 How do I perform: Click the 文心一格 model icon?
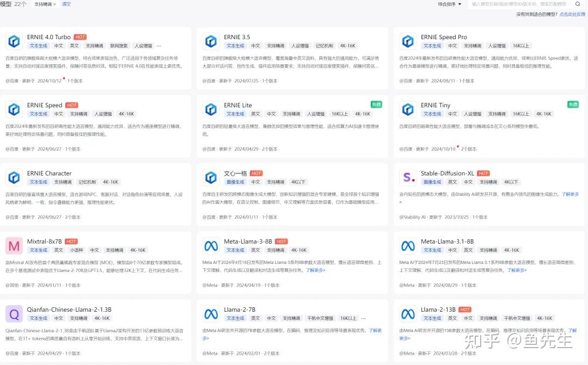pyautogui.click(x=211, y=178)
